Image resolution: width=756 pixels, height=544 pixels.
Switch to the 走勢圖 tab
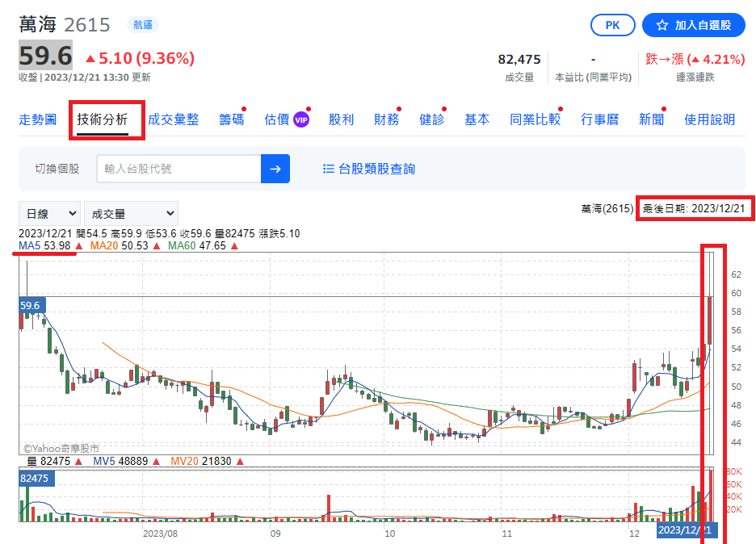(38, 119)
